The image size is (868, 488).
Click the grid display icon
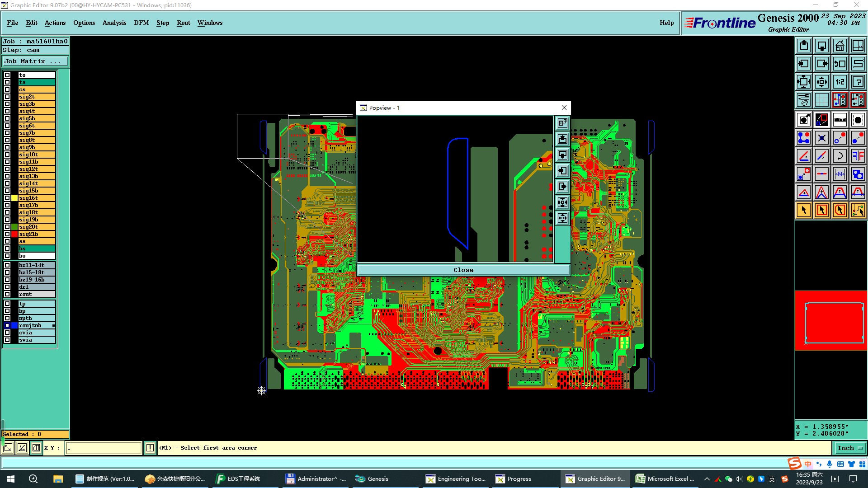(x=821, y=100)
